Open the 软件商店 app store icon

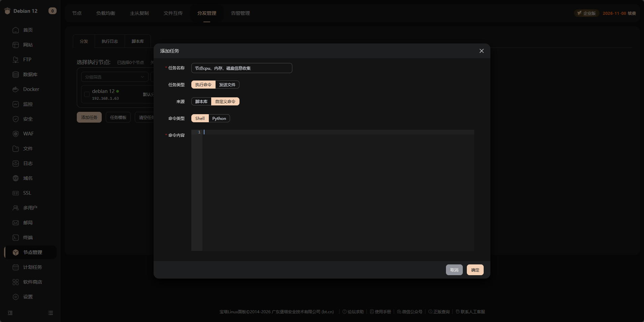[x=15, y=282]
